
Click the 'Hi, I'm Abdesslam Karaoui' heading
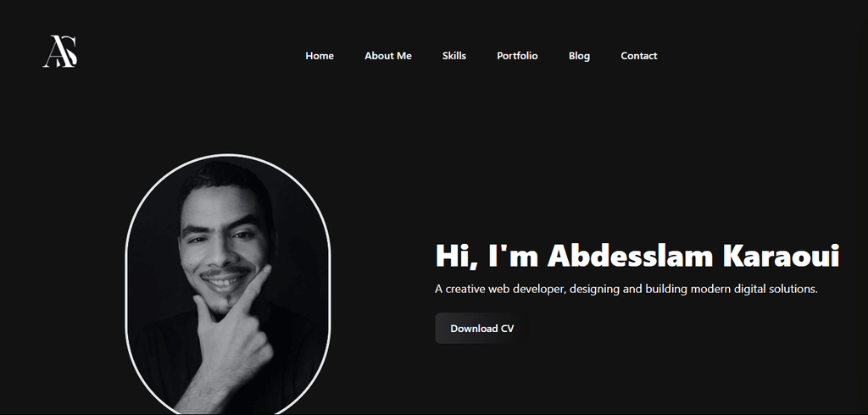(x=637, y=256)
